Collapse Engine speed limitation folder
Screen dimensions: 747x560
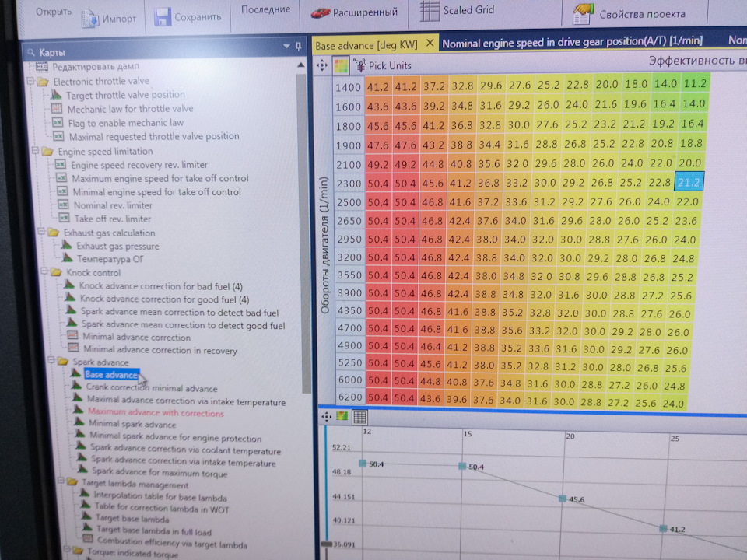(x=35, y=151)
